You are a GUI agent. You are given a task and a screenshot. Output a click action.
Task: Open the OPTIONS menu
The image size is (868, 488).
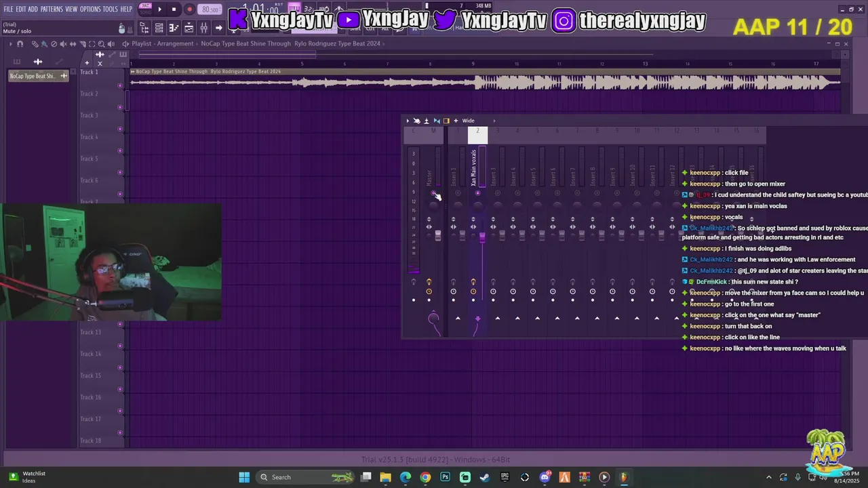tap(90, 9)
